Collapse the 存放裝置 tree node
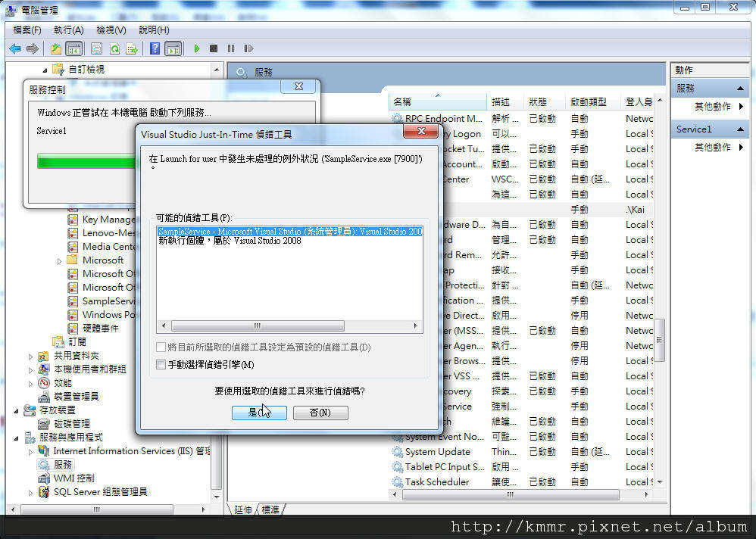Screen dimensions: 756x539 click(16, 411)
